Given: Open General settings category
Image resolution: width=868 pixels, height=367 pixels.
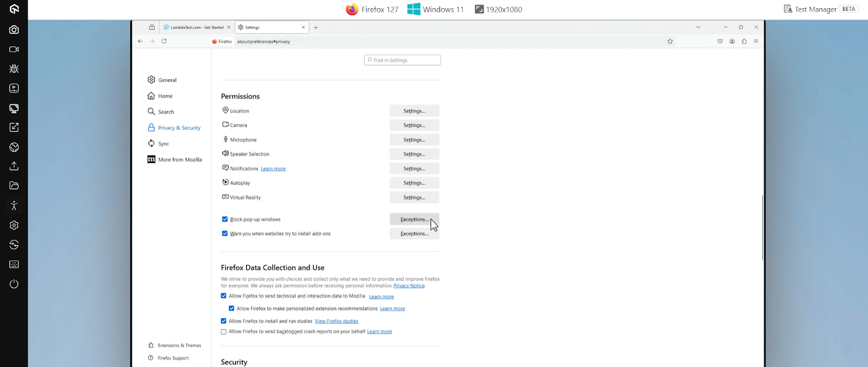Looking at the screenshot, I should 162,80.
